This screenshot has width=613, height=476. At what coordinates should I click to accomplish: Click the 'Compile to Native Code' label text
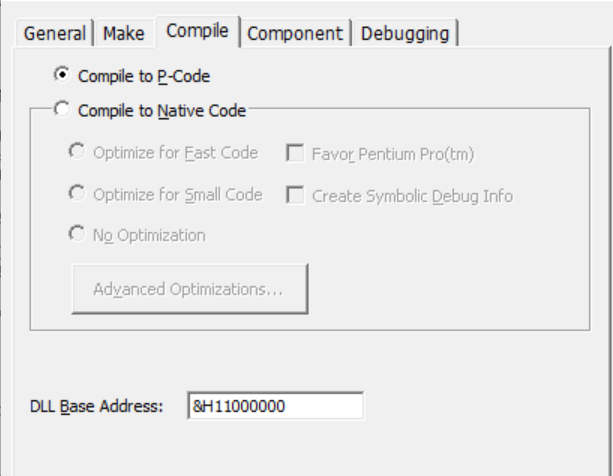(x=161, y=112)
